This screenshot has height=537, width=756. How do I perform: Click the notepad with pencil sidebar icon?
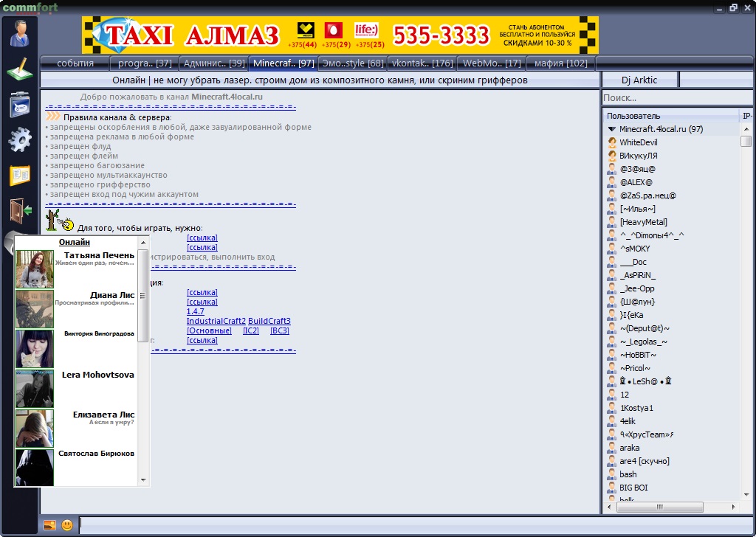(x=20, y=69)
